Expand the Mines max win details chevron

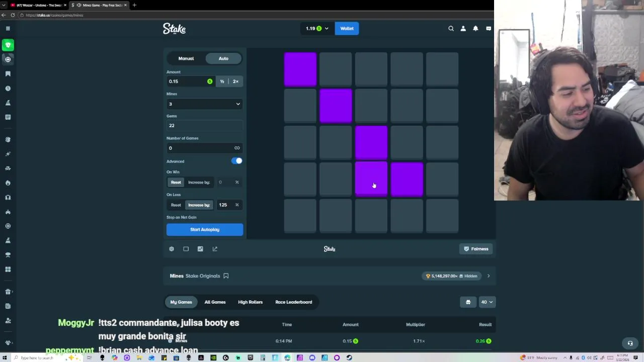(488, 276)
